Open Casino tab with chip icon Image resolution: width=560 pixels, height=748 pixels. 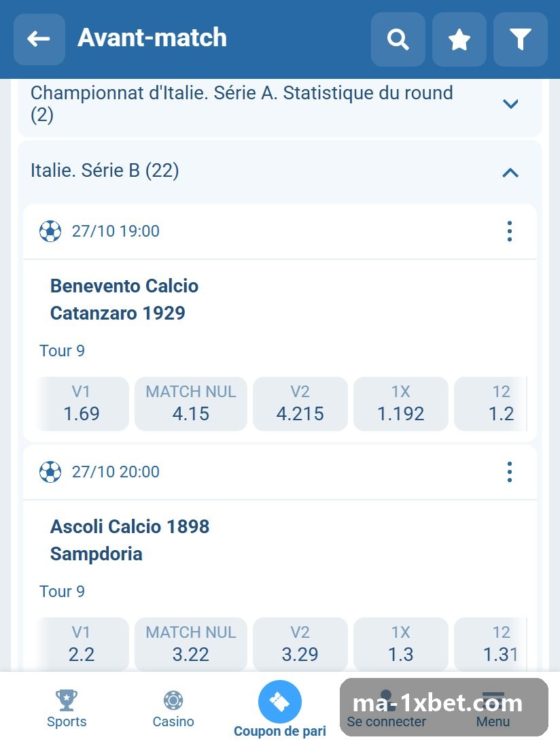tap(173, 709)
